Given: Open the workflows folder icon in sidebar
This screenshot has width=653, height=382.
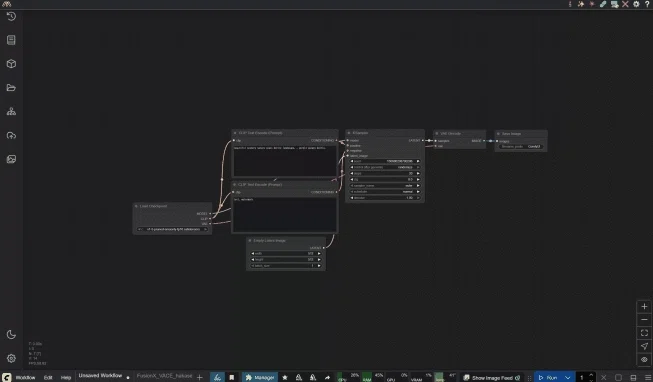Looking at the screenshot, I should [x=11, y=87].
